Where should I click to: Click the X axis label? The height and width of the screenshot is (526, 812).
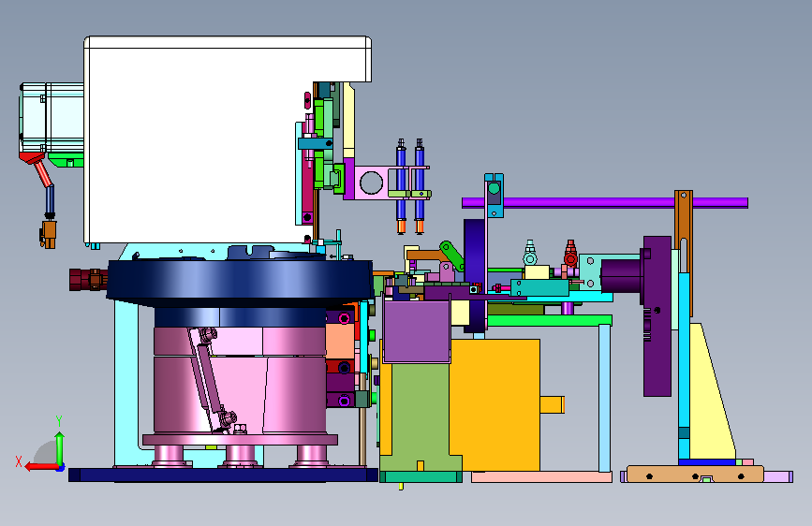(19, 461)
